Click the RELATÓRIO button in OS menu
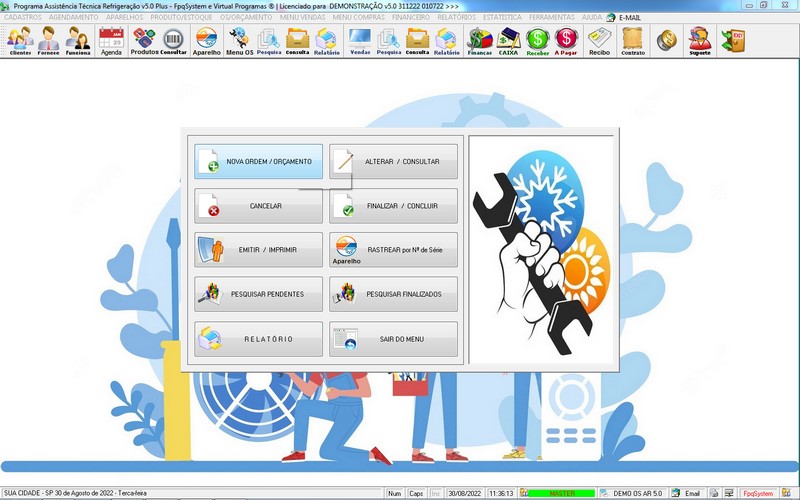Screen dimensions: 800x500 (x=258, y=339)
